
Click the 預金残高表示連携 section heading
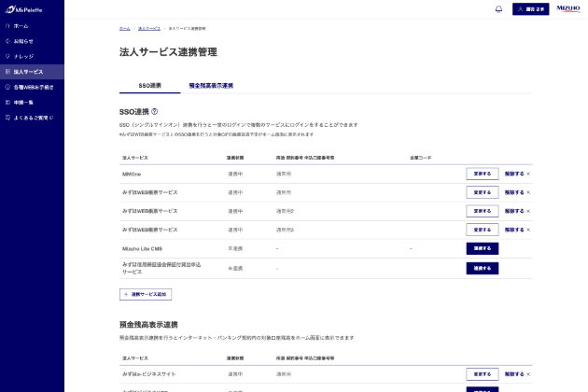point(148,325)
